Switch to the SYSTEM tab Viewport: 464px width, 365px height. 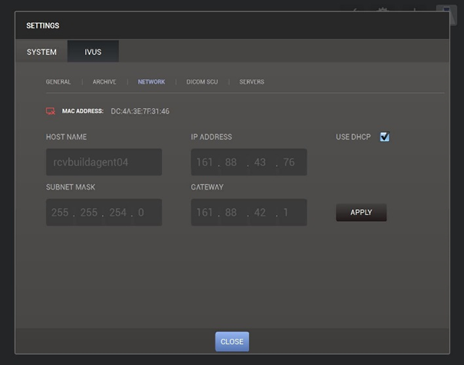coord(41,52)
